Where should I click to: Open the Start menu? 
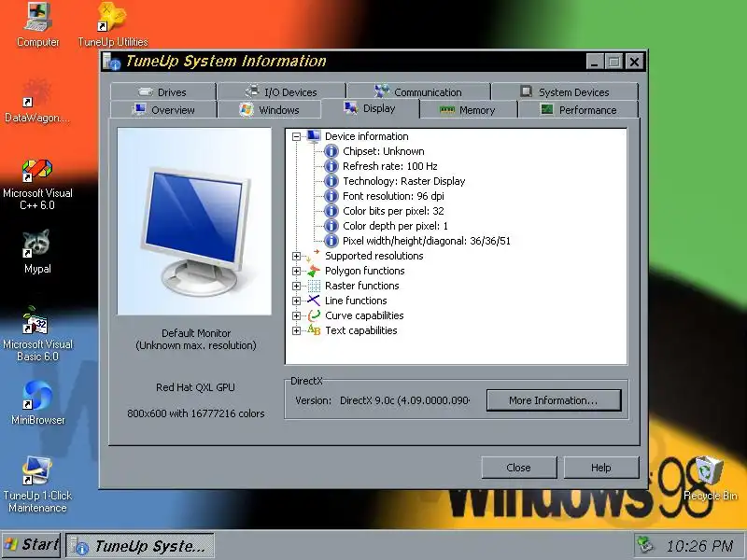click(x=31, y=545)
